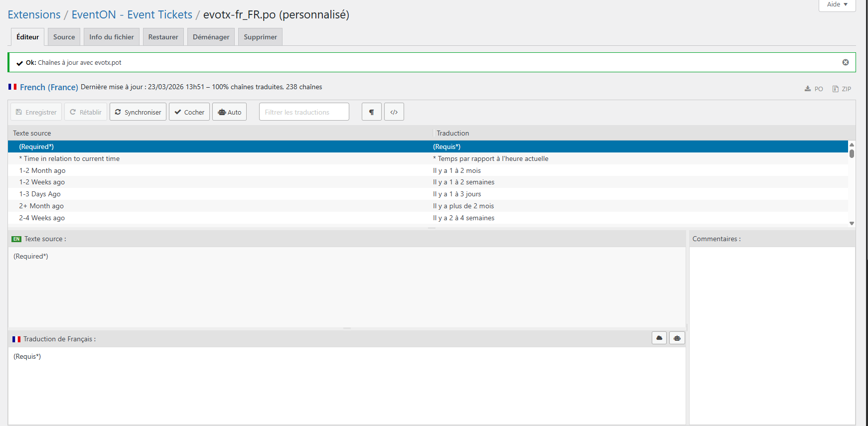Click the cloud icon in translation pane
Screen dimensions: 868x426
click(x=659, y=338)
